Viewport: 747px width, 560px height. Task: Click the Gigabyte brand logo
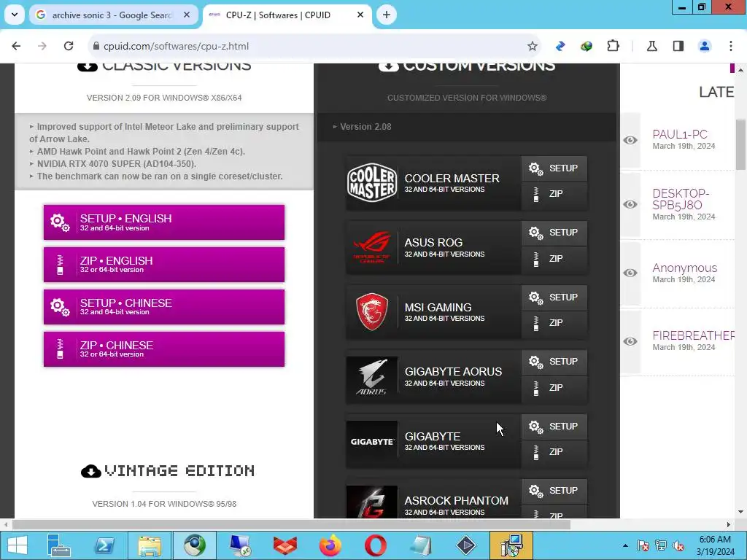[371, 441]
